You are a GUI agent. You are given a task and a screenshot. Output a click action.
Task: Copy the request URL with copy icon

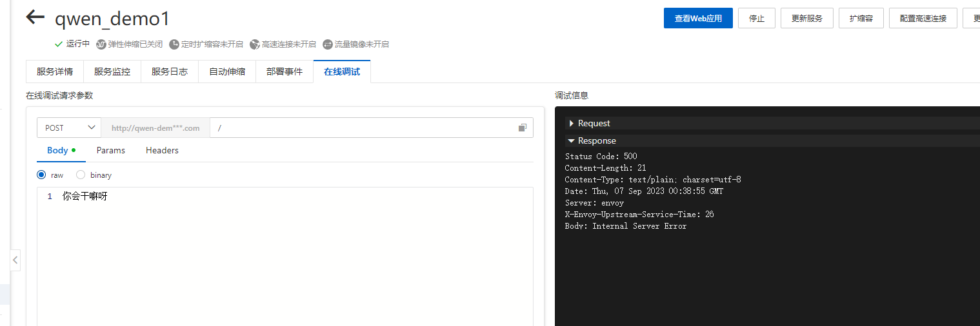(523, 128)
